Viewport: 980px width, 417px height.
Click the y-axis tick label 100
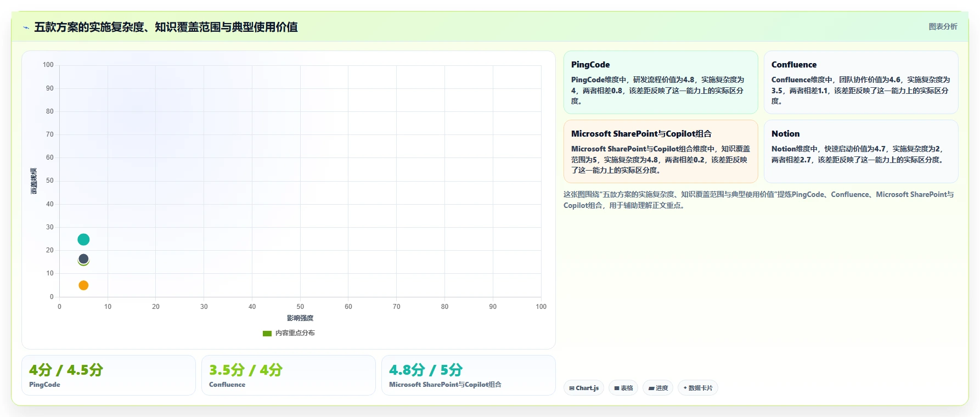[x=48, y=65]
